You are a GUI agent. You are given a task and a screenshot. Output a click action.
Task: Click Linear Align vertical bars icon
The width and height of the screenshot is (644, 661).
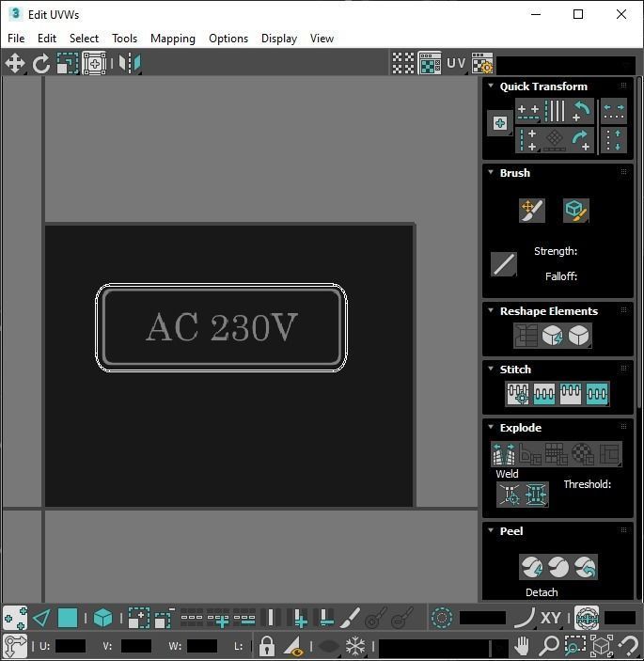point(555,111)
